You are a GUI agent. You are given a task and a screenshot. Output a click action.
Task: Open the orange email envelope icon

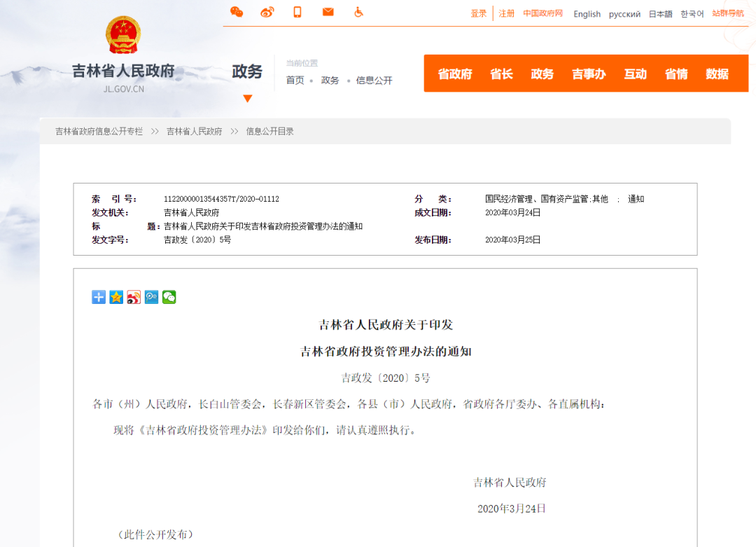coord(328,12)
